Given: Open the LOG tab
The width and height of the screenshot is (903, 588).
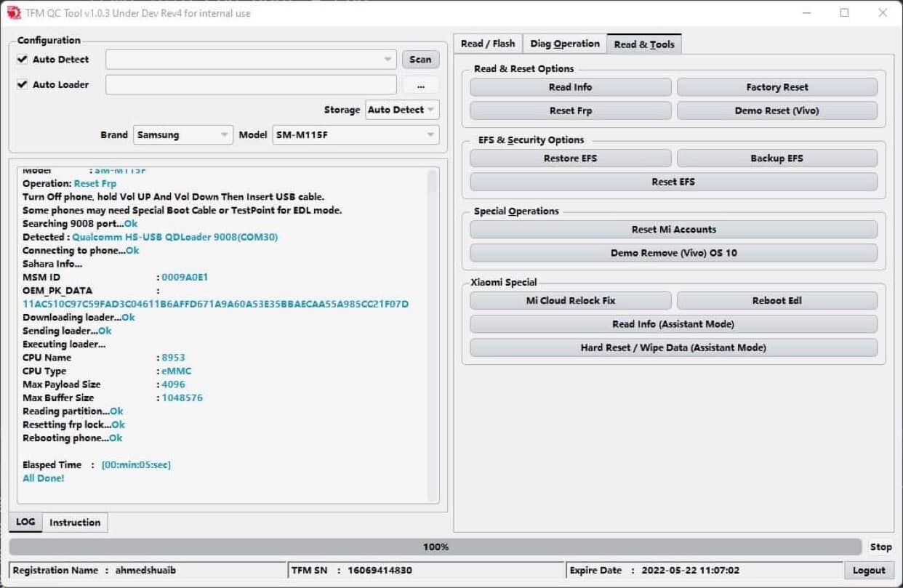Looking at the screenshot, I should (x=25, y=522).
